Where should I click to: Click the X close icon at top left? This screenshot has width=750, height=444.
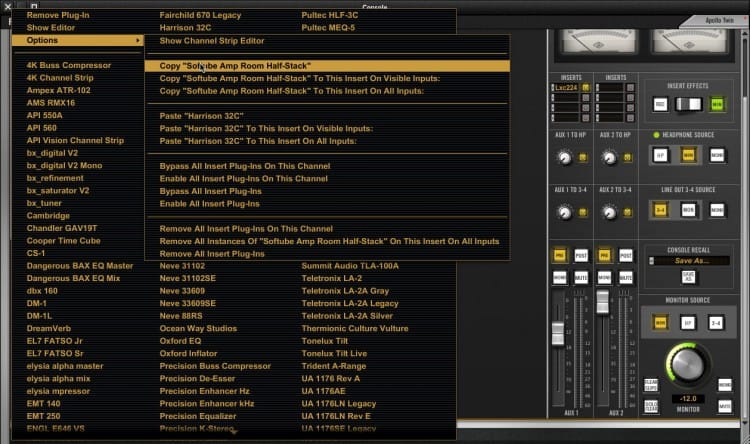coord(7,6)
